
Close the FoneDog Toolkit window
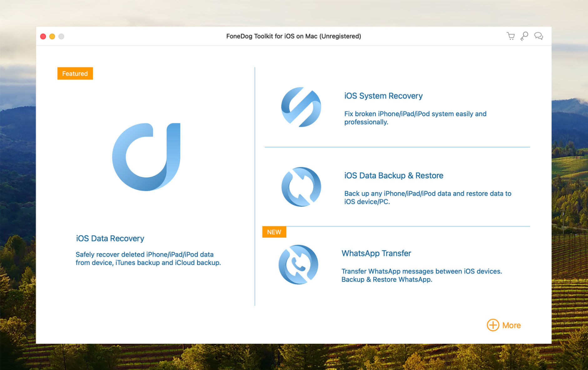(43, 37)
